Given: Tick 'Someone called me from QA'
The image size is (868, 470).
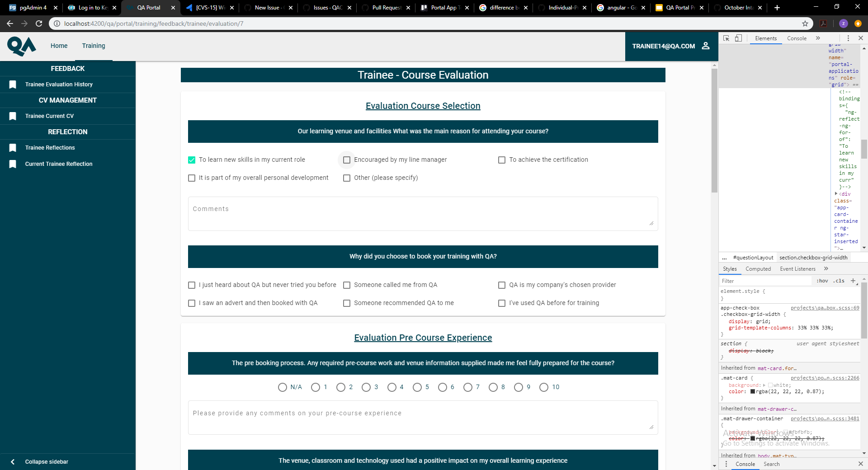Looking at the screenshot, I should (347, 285).
